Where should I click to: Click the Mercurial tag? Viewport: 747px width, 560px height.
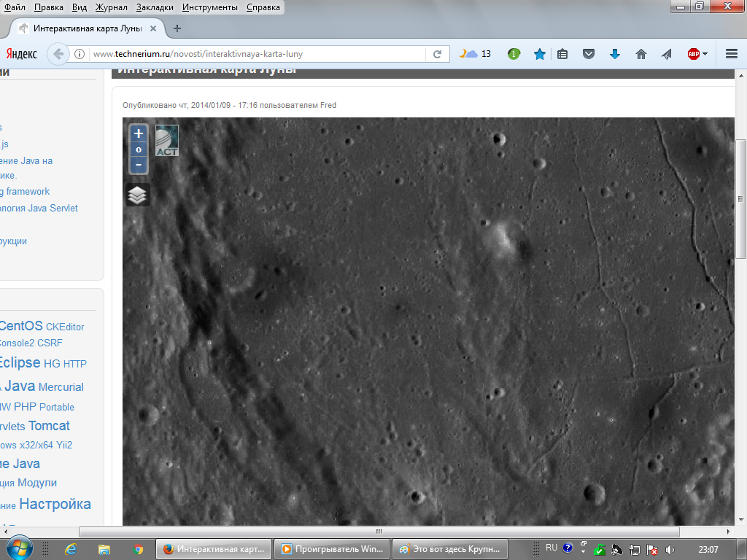tap(61, 387)
